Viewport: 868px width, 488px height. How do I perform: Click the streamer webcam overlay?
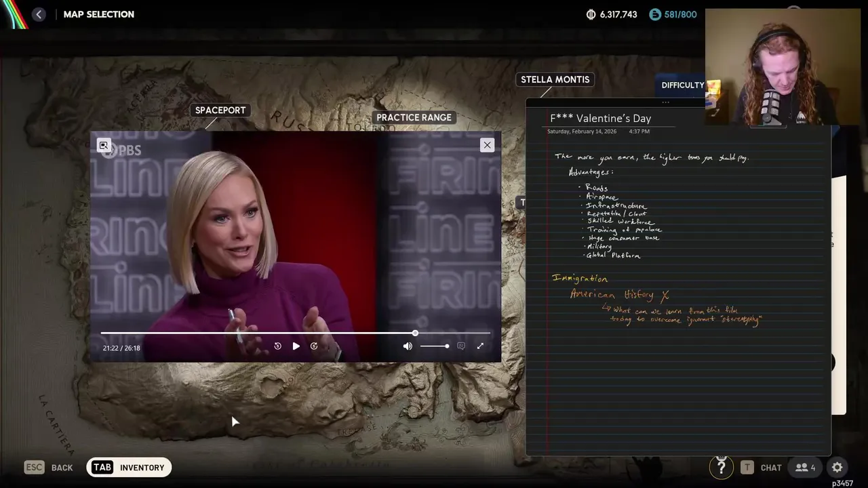coord(782,66)
